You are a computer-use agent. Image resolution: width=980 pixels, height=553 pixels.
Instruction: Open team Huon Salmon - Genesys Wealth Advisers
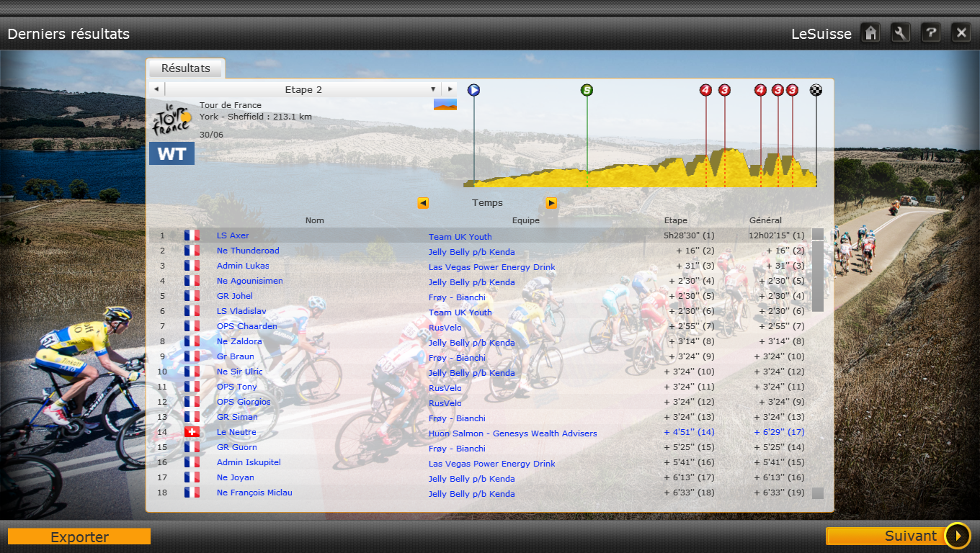point(513,433)
